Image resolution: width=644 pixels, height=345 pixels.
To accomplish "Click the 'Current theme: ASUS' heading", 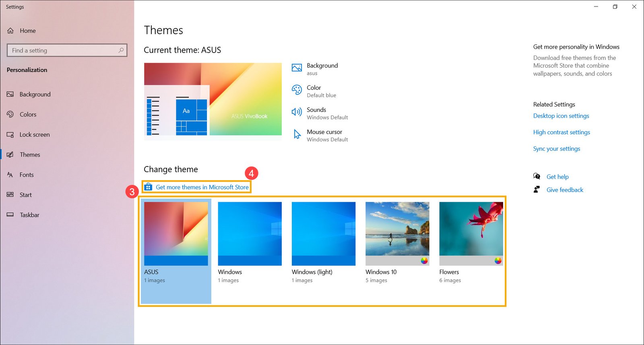I will click(x=182, y=50).
